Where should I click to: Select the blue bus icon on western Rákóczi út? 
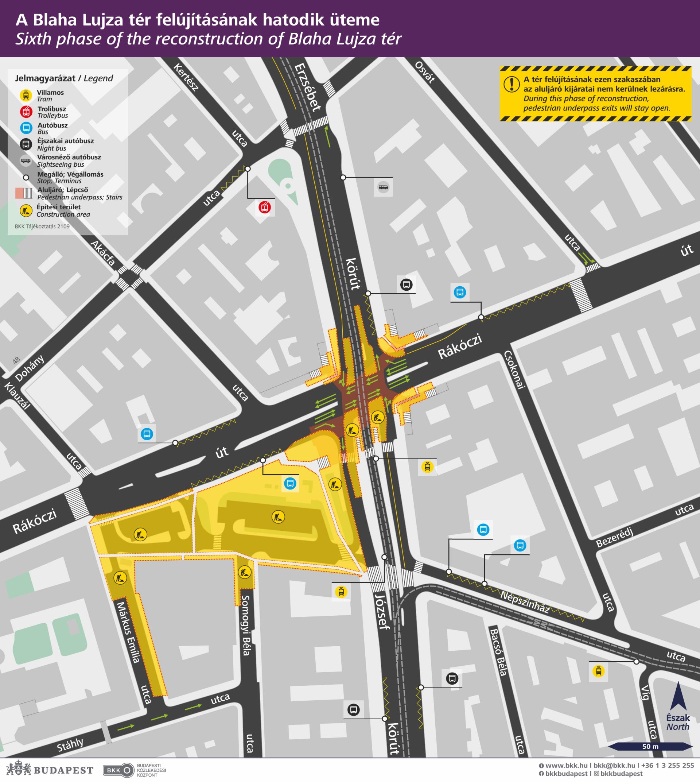click(x=146, y=435)
